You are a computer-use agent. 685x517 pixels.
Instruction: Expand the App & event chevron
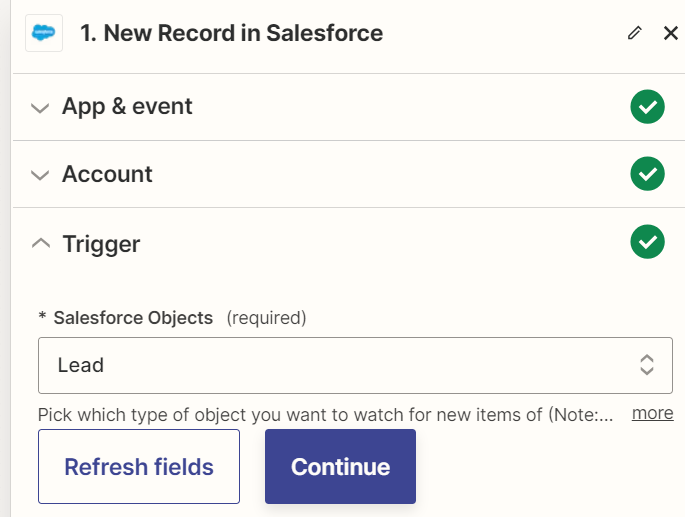[40, 108]
